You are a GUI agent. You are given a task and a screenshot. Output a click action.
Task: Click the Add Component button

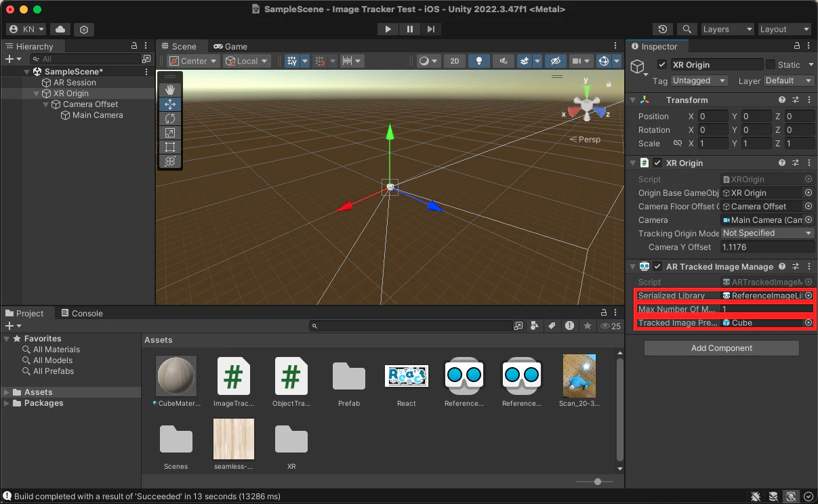[x=721, y=348]
